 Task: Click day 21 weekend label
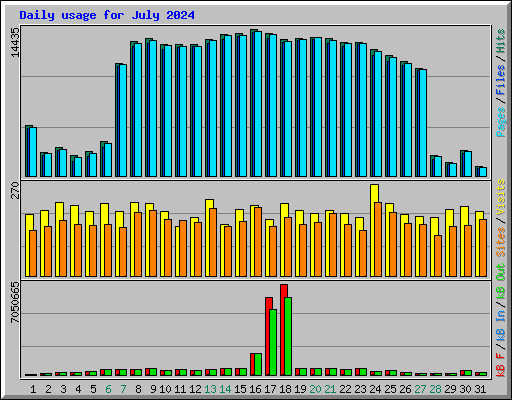330,389
